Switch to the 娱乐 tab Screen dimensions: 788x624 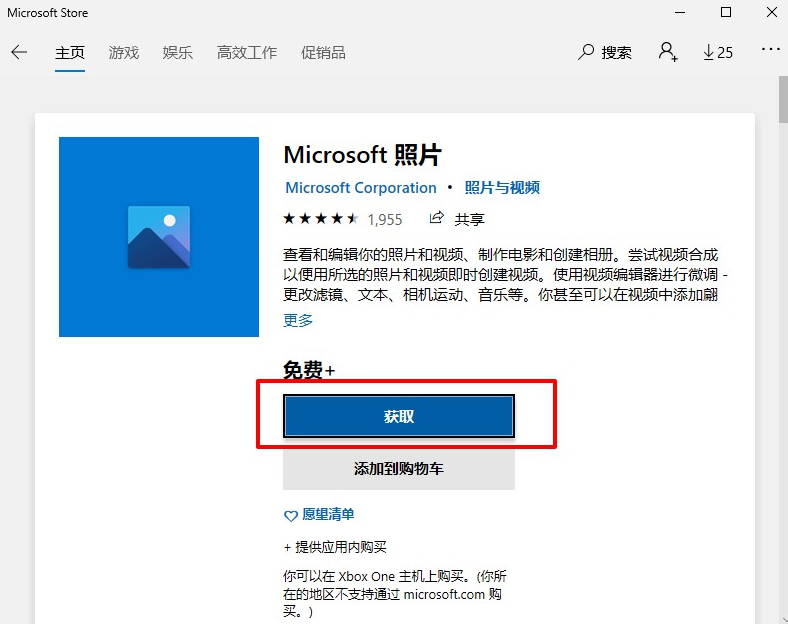pyautogui.click(x=177, y=53)
